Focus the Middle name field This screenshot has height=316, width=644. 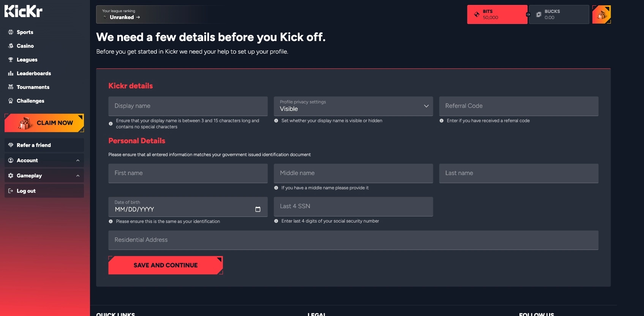pos(354,173)
